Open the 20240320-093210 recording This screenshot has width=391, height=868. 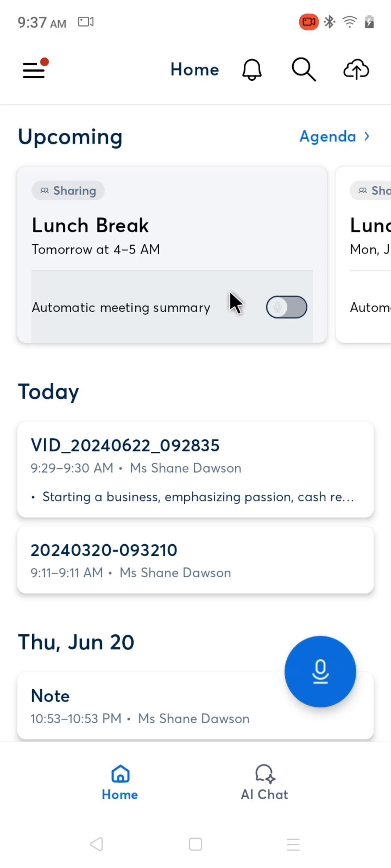tap(195, 559)
